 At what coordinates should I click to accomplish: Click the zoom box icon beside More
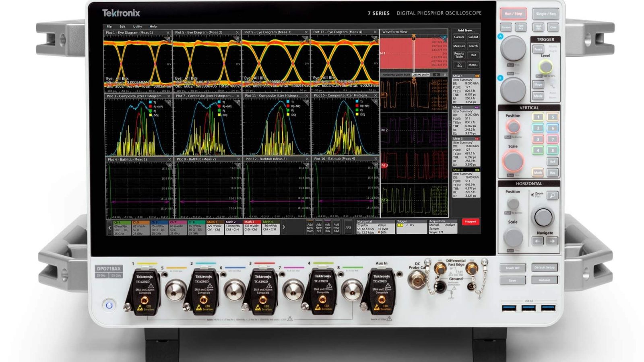tap(459, 65)
